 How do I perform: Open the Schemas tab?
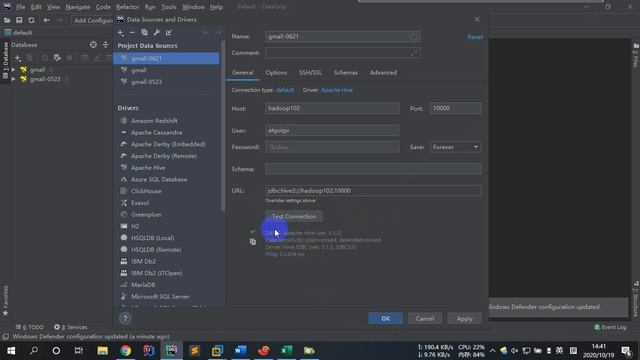346,73
